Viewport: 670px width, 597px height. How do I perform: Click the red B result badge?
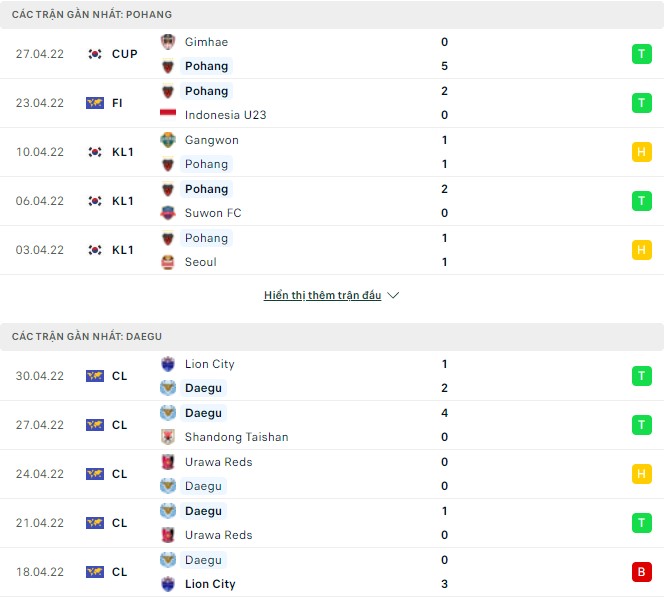point(640,572)
